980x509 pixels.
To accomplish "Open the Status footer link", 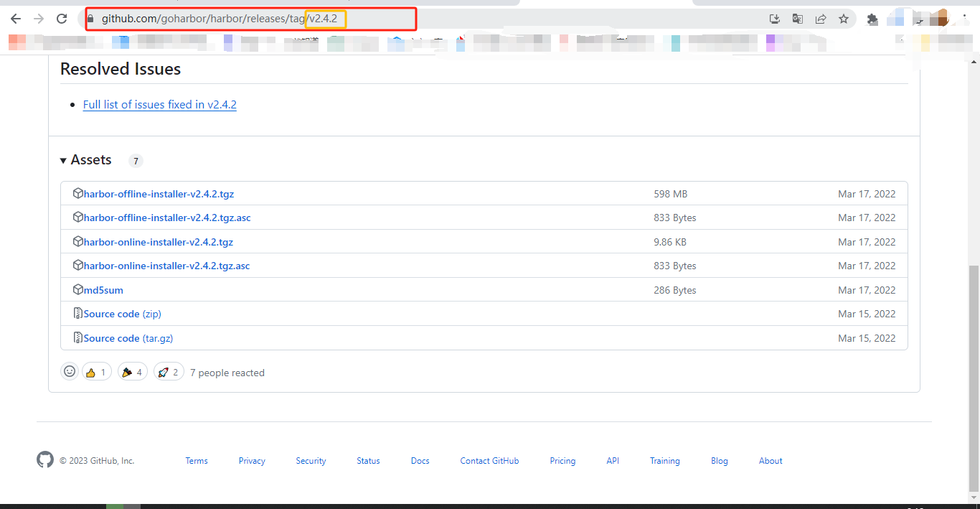I will click(x=368, y=461).
